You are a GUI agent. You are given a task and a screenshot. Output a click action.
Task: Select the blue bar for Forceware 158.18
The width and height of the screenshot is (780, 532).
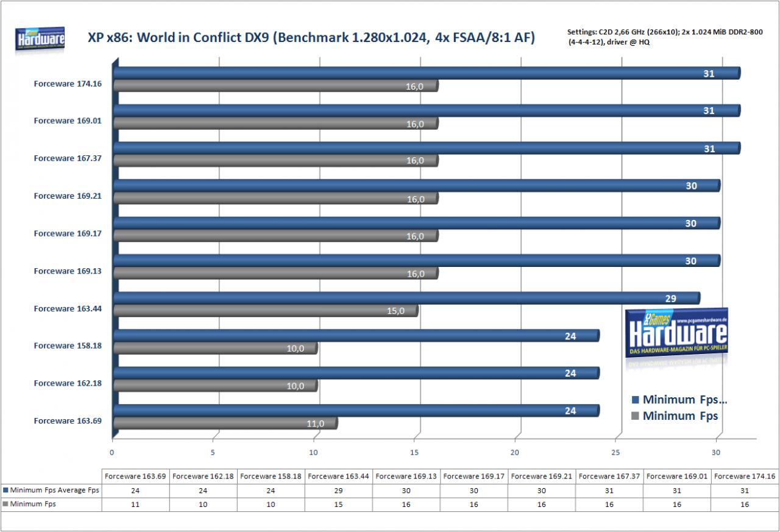[x=356, y=336]
